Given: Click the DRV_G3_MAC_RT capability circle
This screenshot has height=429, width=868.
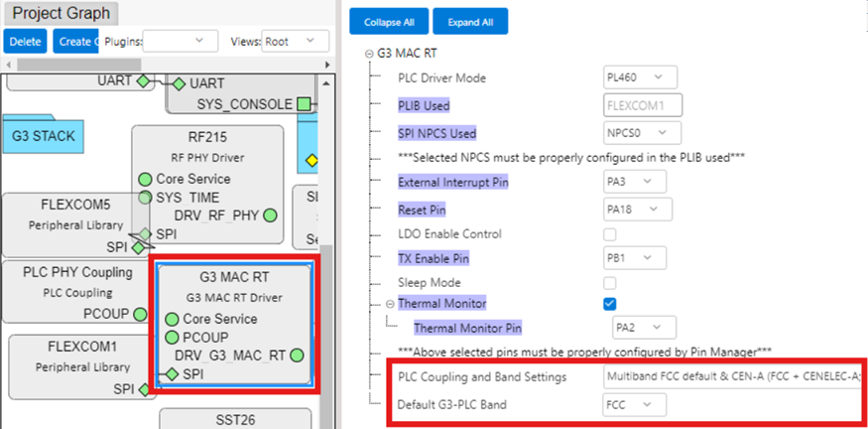Looking at the screenshot, I should (297, 356).
